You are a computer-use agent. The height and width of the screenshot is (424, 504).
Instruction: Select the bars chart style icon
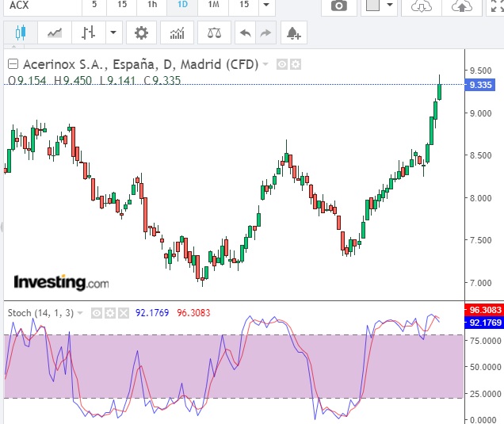pyautogui.click(x=89, y=32)
